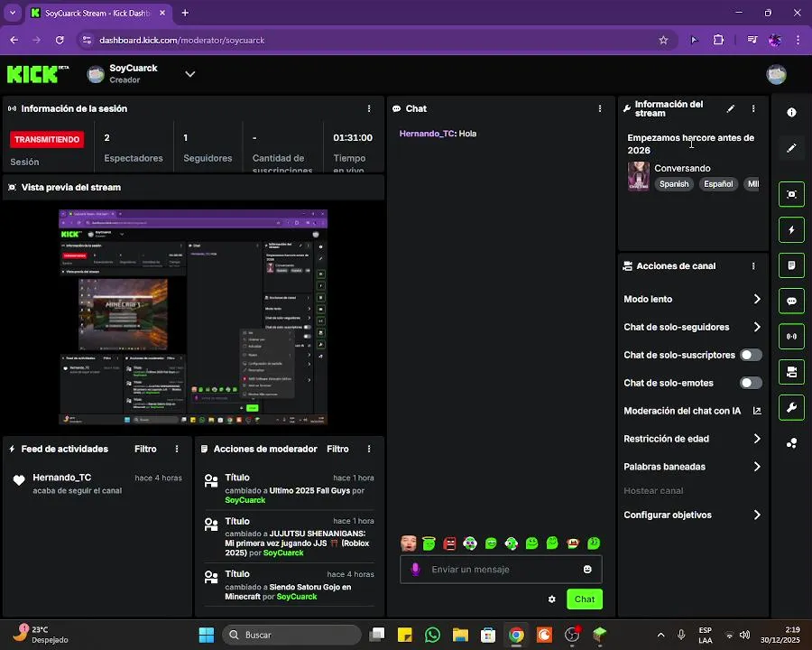The height and width of the screenshot is (650, 812).
Task: Open File Explorer from the taskbar
Action: click(460, 635)
